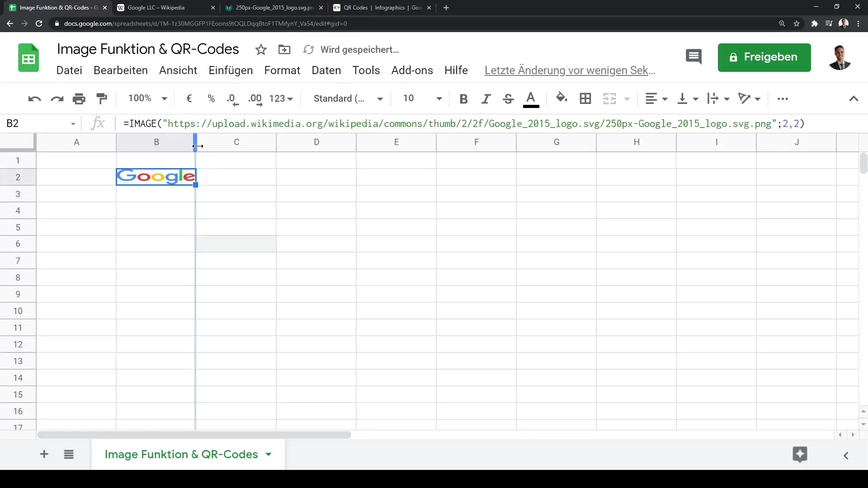The width and height of the screenshot is (868, 488).
Task: Expand the merge cells options arrow
Action: tap(627, 99)
